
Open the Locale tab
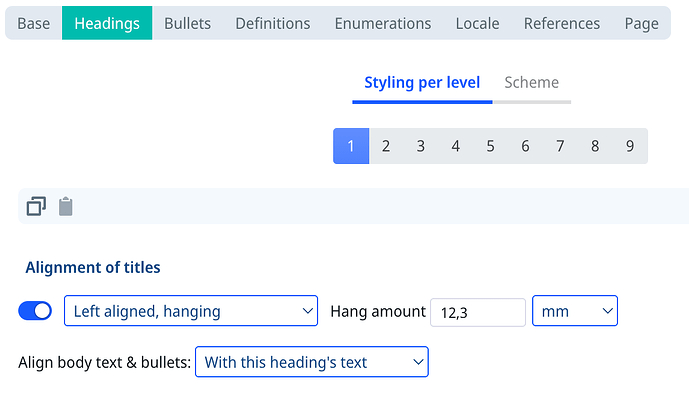(477, 23)
